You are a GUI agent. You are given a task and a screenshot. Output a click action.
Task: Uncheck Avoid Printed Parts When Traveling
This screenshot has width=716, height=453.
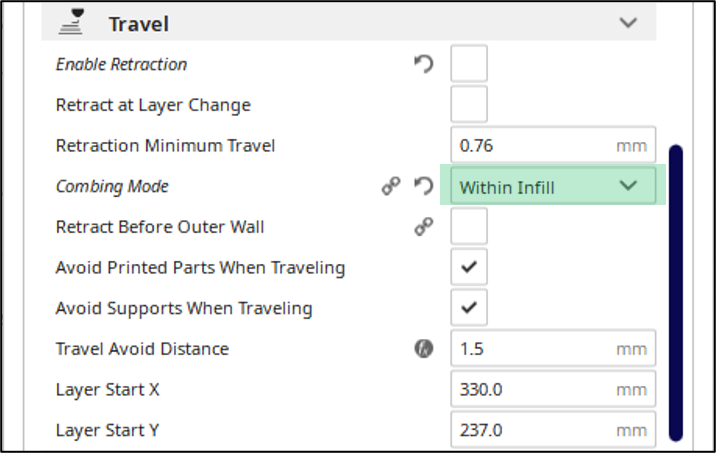469,267
